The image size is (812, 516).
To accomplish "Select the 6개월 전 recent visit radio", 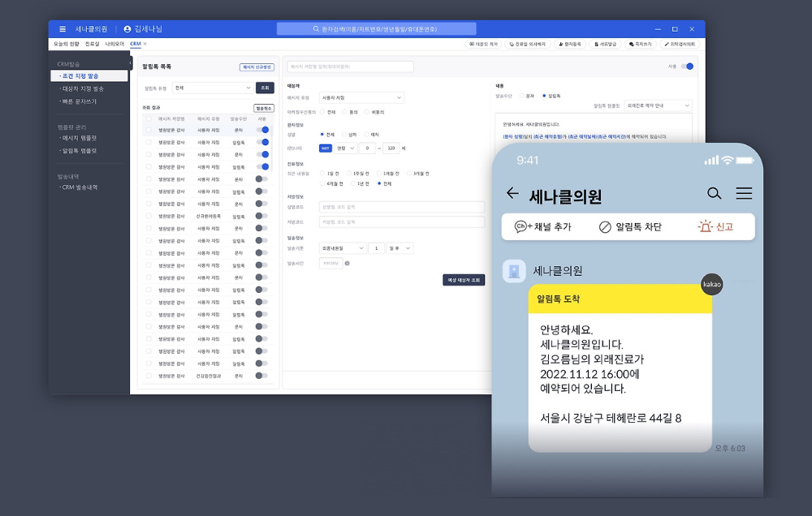I will (322, 183).
